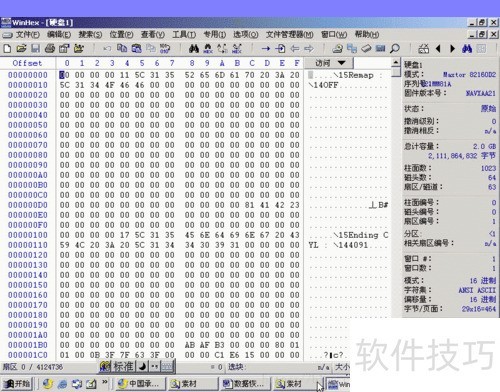Open the 搜索(S) menu

[90, 34]
